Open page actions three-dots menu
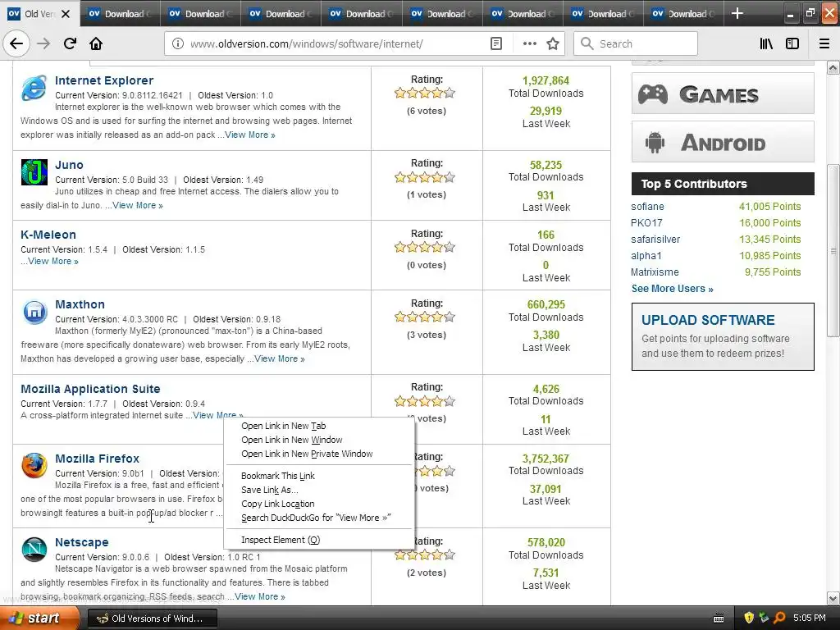 pyautogui.click(x=529, y=43)
